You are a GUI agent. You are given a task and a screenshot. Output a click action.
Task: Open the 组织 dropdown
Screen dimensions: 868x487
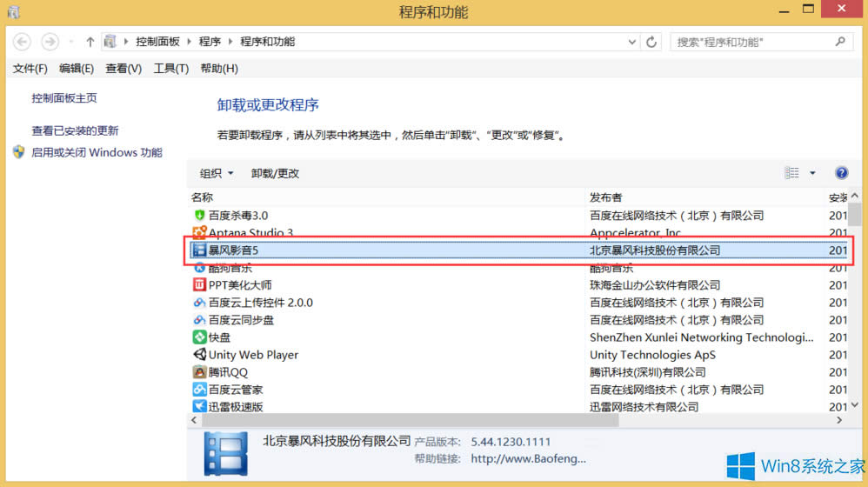(x=216, y=173)
